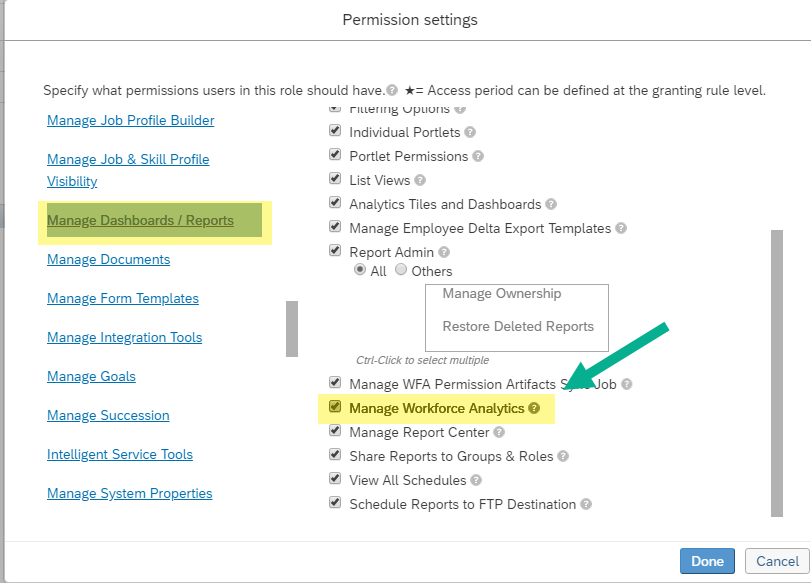Uncheck the Manage Workforce Analytics checkbox
Screen dimensions: 811x583
(335, 407)
